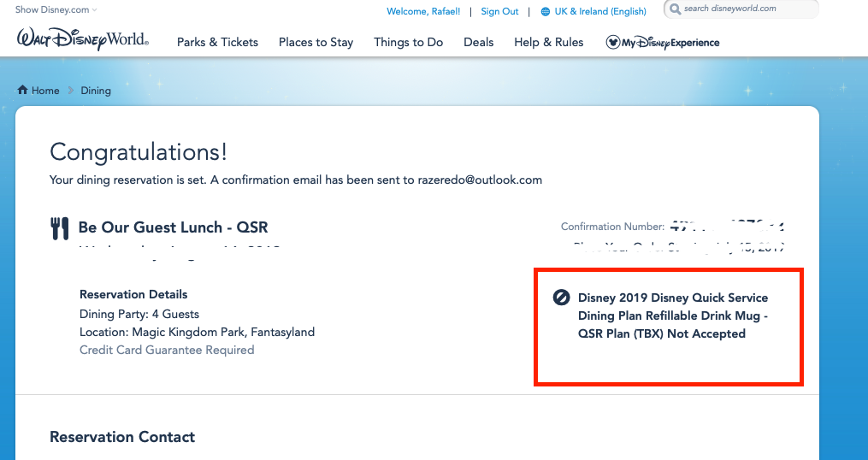Click the Home house icon in breadcrumb
Viewport: 868px width, 460px height.
[22, 90]
